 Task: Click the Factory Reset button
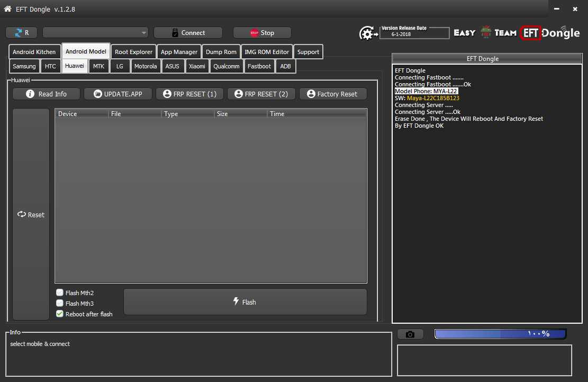[x=332, y=94]
